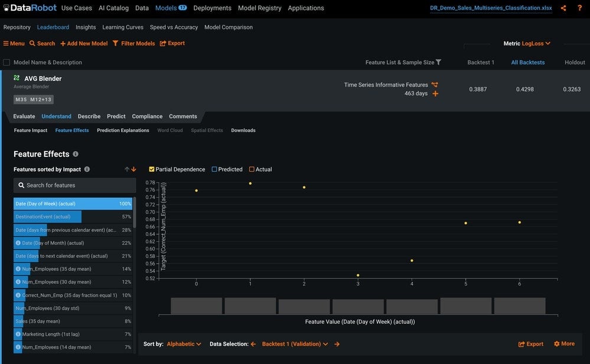Click the Feature Effects info icon
This screenshot has height=364, width=590.
click(x=76, y=154)
